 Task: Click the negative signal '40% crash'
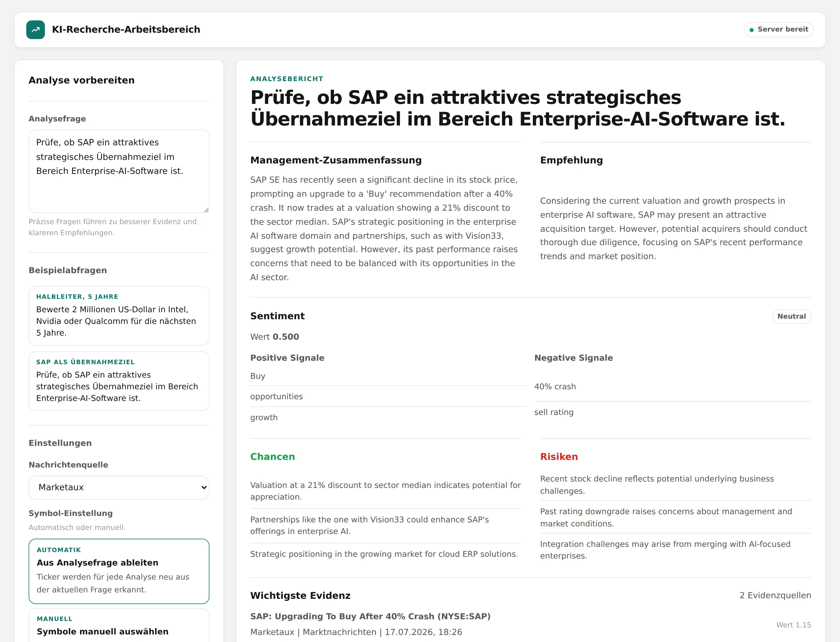555,386
